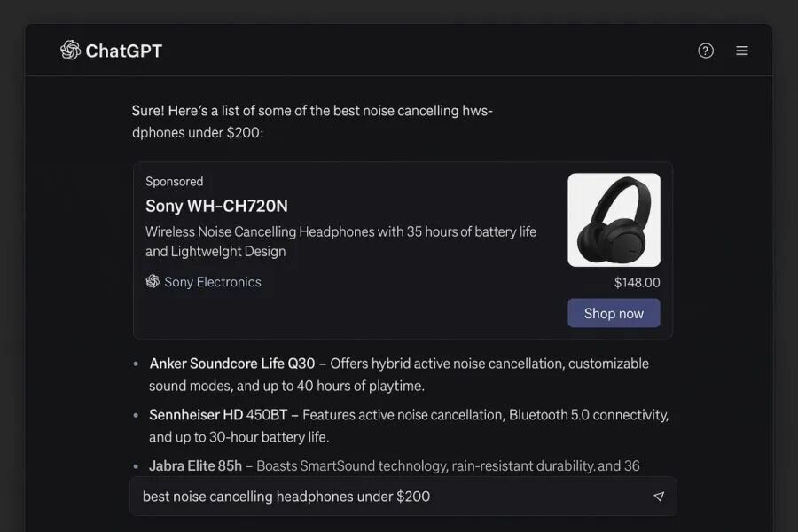Click the ChatGPT title text

point(123,51)
